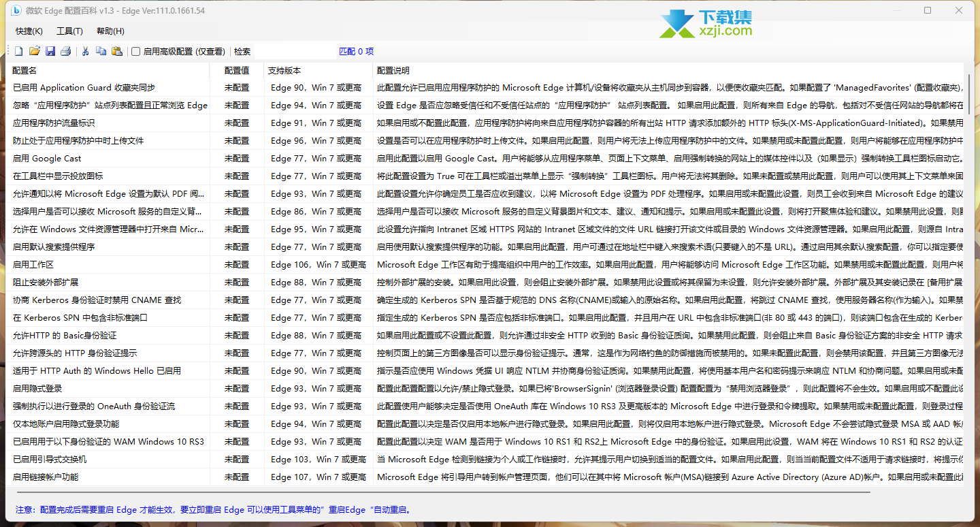Screen dimensions: 980x527
Task: Select row 应用程序防护流量标识
Action: 485,123
